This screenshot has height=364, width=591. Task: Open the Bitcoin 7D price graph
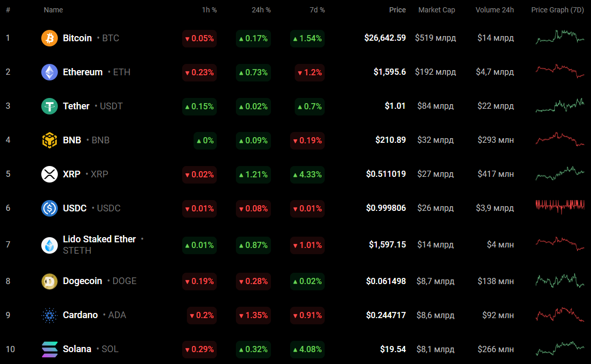point(560,38)
